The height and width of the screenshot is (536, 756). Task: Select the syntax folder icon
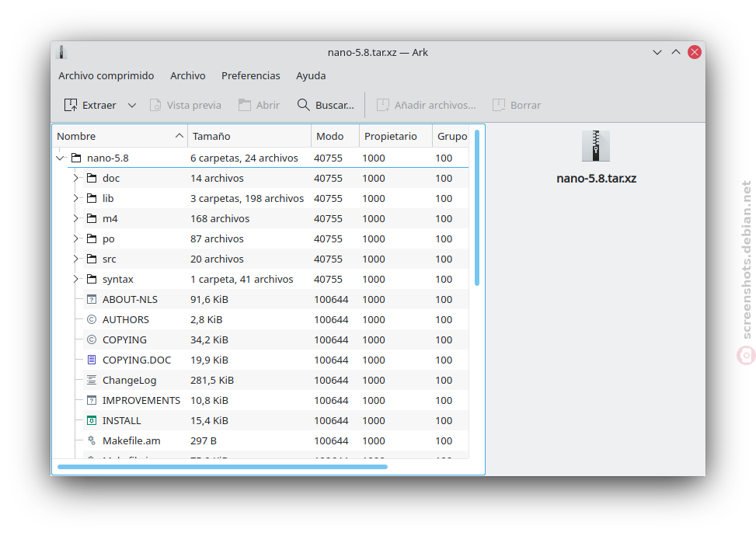(x=92, y=279)
